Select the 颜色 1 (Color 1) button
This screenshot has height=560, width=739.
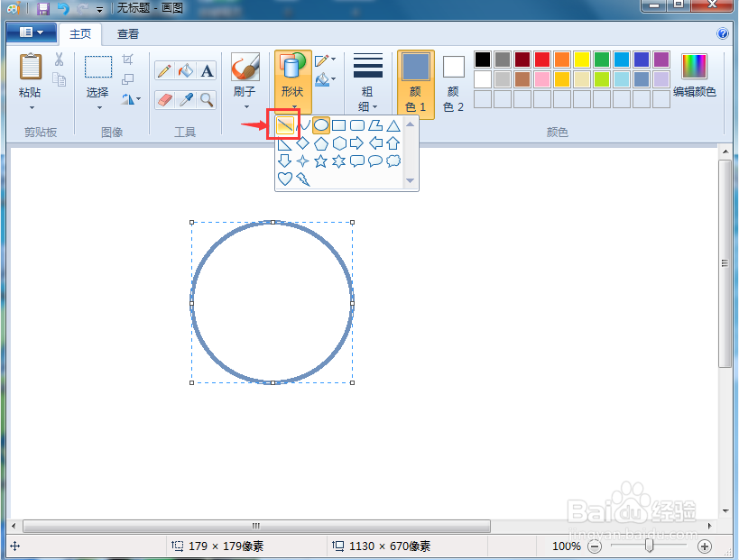point(415,83)
